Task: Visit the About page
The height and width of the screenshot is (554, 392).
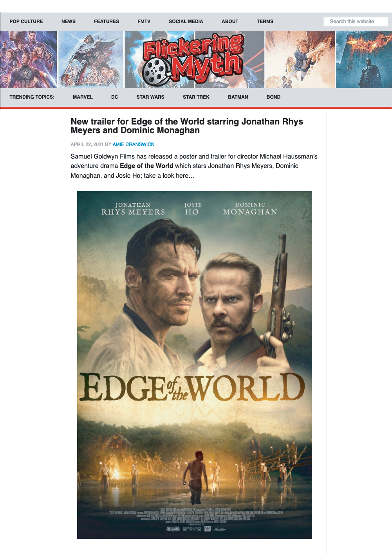Action: pyautogui.click(x=230, y=22)
